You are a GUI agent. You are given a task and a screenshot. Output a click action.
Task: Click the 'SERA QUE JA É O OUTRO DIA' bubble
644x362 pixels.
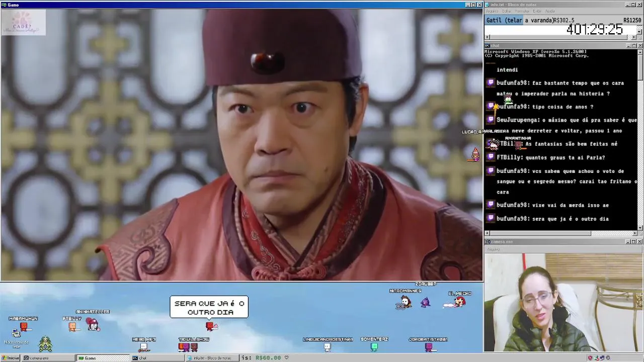point(209,307)
